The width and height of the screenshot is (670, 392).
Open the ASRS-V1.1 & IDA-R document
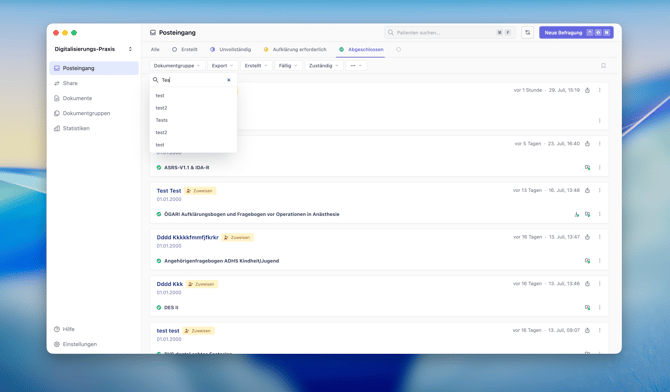(187, 168)
